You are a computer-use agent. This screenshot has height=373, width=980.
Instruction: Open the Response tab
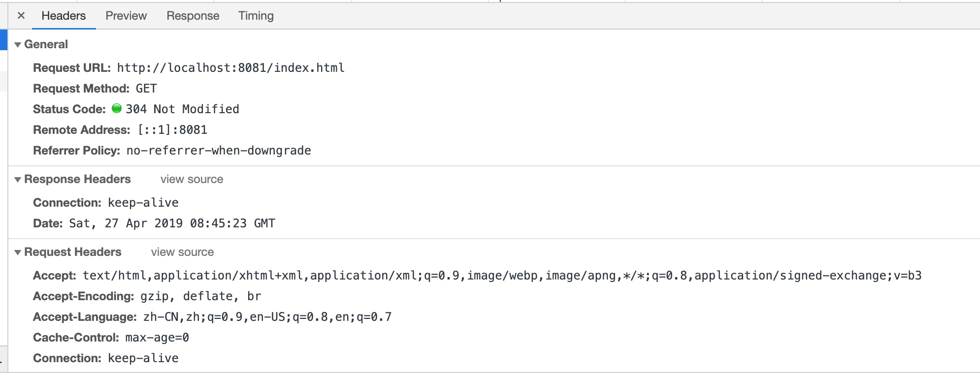click(x=193, y=16)
